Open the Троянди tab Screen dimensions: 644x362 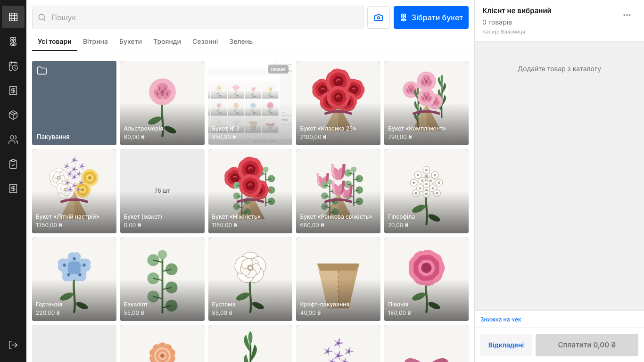pos(167,41)
